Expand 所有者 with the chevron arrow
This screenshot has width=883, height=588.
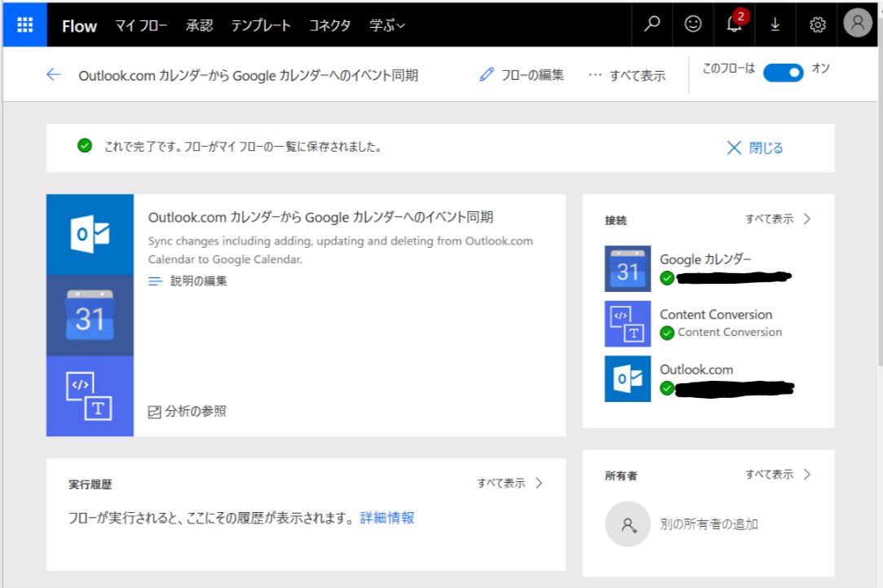807,474
